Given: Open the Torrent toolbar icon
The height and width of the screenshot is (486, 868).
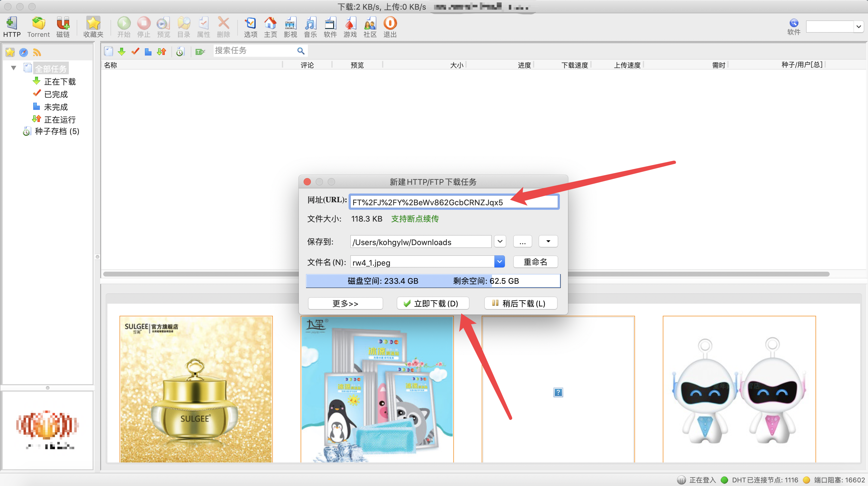Looking at the screenshot, I should (38, 24).
